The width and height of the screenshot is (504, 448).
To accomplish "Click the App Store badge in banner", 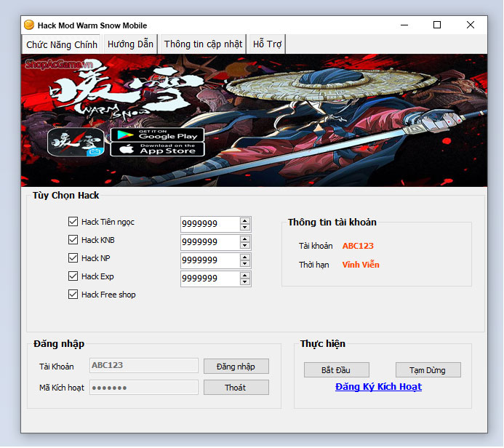I will 157,149.
